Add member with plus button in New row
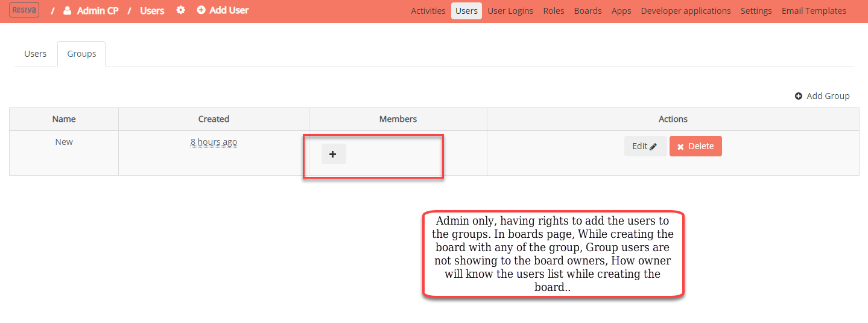 tap(334, 154)
